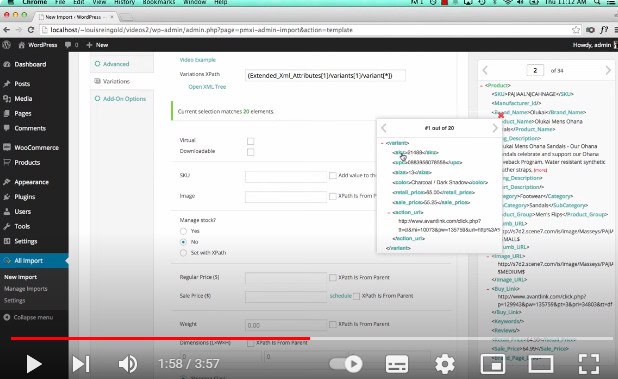This screenshot has height=379, width=618.
Task: Open XML Tree link
Action: click(207, 87)
